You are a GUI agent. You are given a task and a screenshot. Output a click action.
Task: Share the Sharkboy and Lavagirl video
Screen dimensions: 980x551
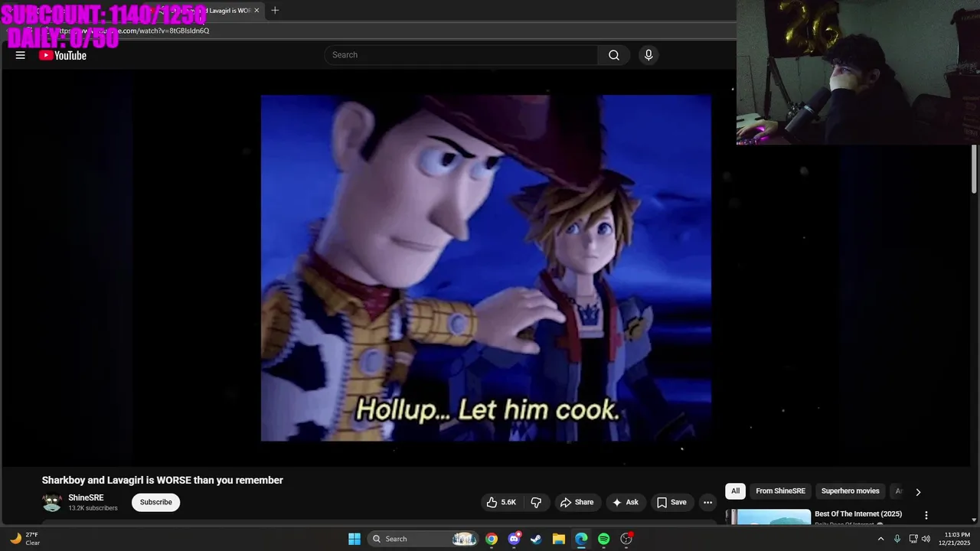[x=577, y=502]
